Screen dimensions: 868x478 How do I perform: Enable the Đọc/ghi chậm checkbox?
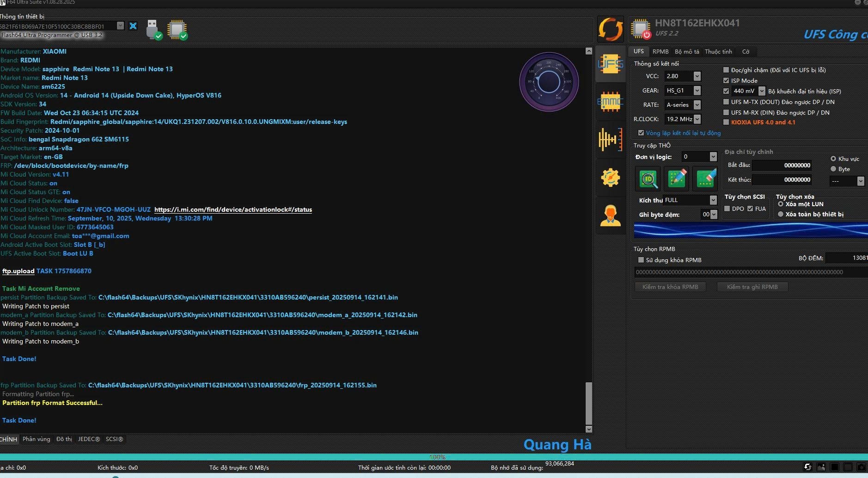(x=726, y=70)
